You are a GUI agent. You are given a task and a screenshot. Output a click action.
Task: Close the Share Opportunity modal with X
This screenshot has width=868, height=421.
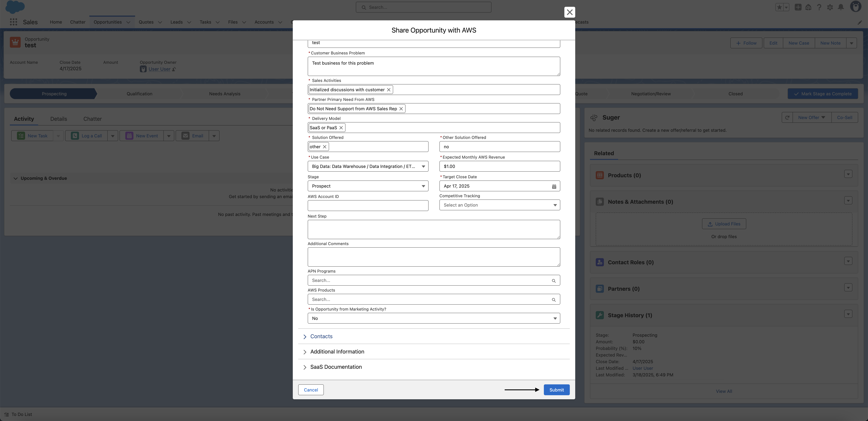(569, 12)
